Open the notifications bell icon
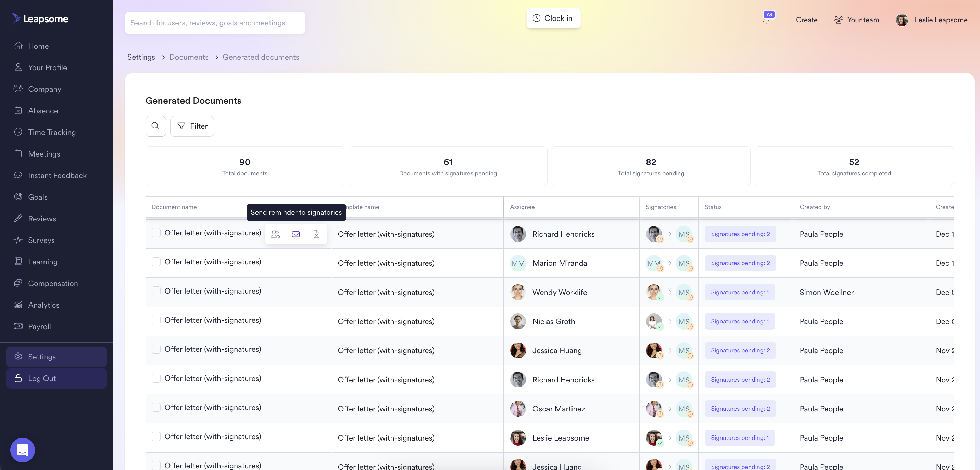Image resolution: width=980 pixels, height=470 pixels. 766,20
